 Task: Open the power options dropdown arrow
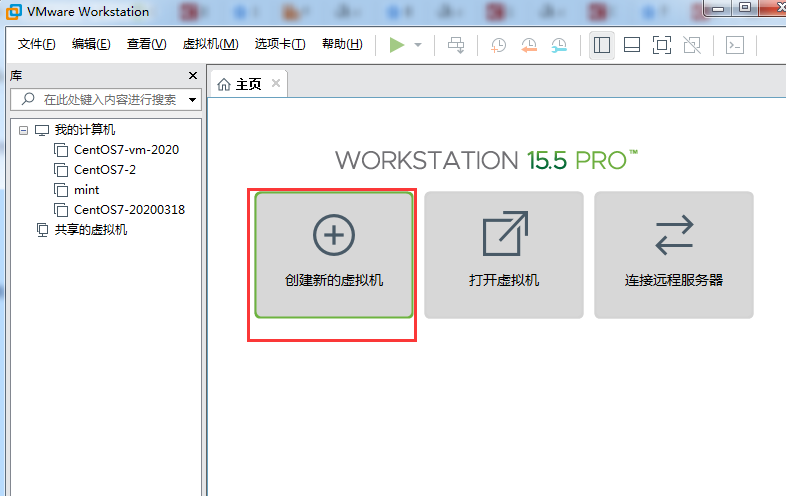click(x=418, y=45)
